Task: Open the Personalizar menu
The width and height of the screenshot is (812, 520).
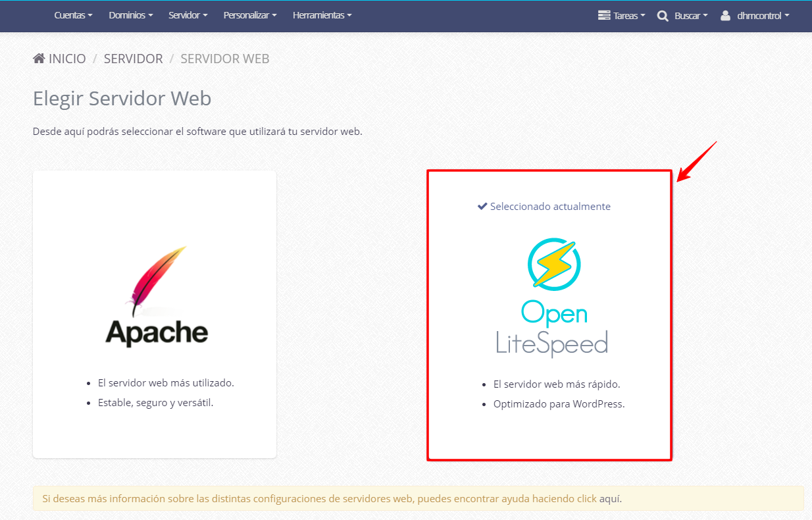Action: click(x=250, y=15)
